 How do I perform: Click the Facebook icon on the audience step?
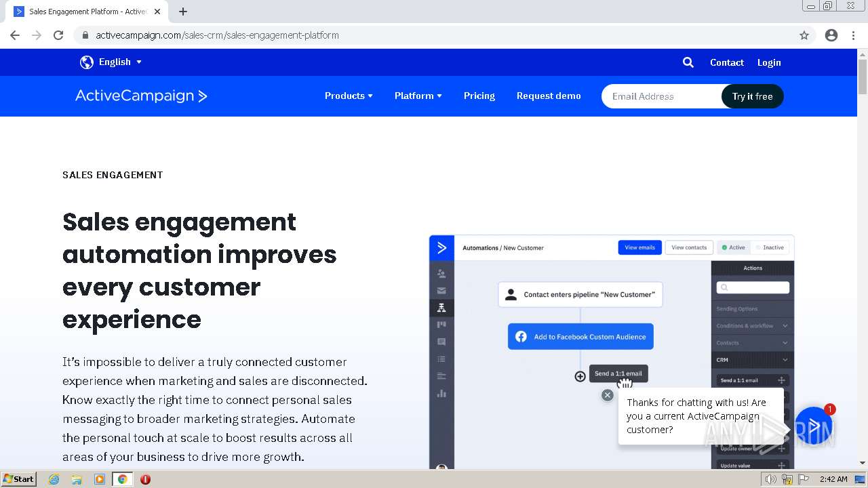pos(521,337)
